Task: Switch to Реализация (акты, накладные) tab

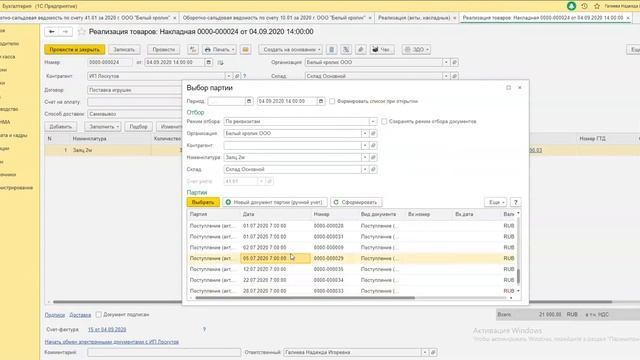Action: point(414,18)
